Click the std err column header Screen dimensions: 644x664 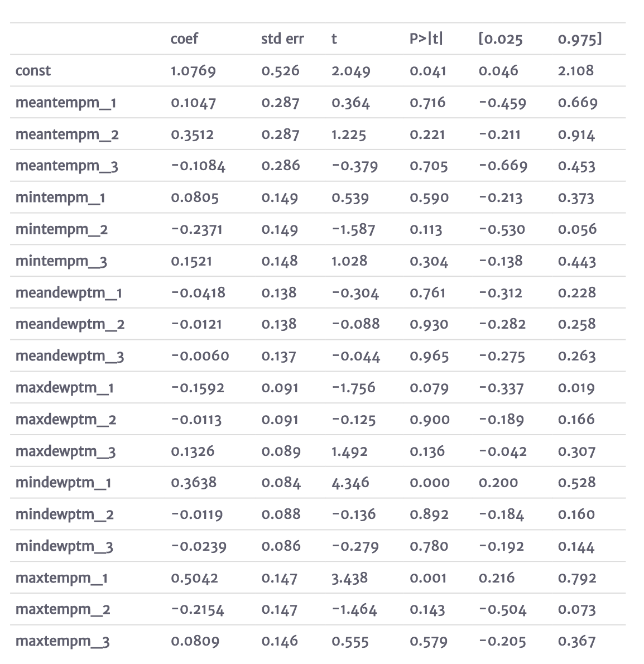pos(282,39)
